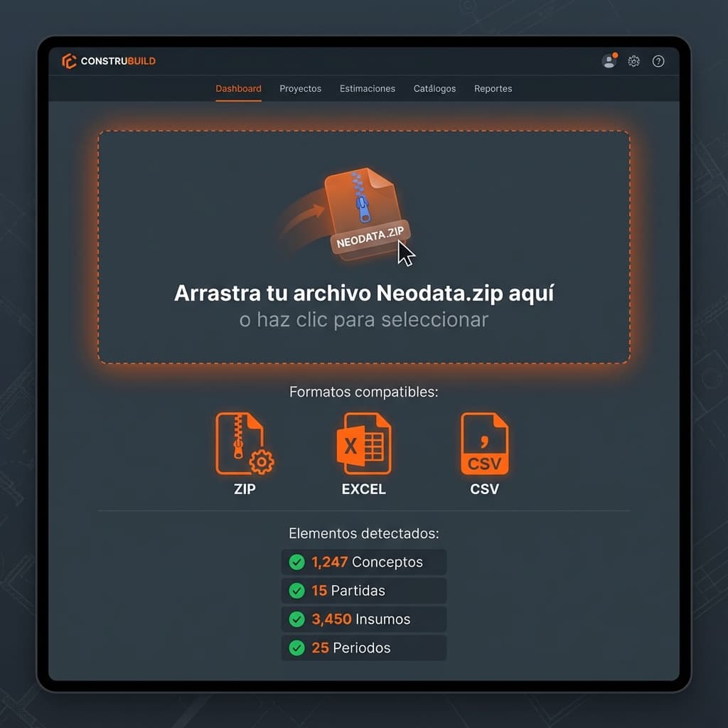Select the Dashboard tab
Viewport: 728px width, 728px height.
coord(238,88)
